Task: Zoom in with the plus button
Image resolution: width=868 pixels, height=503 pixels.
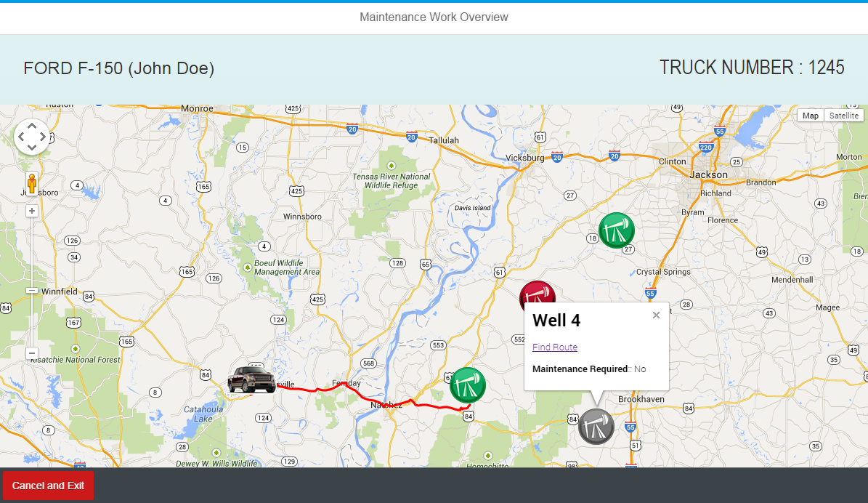Action: point(31,211)
